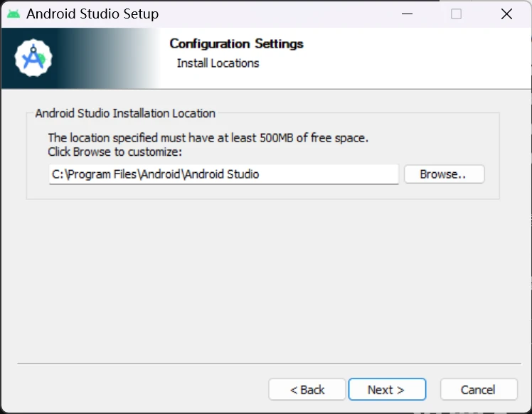
Task: Close the setup window with X icon
Action: pyautogui.click(x=506, y=14)
